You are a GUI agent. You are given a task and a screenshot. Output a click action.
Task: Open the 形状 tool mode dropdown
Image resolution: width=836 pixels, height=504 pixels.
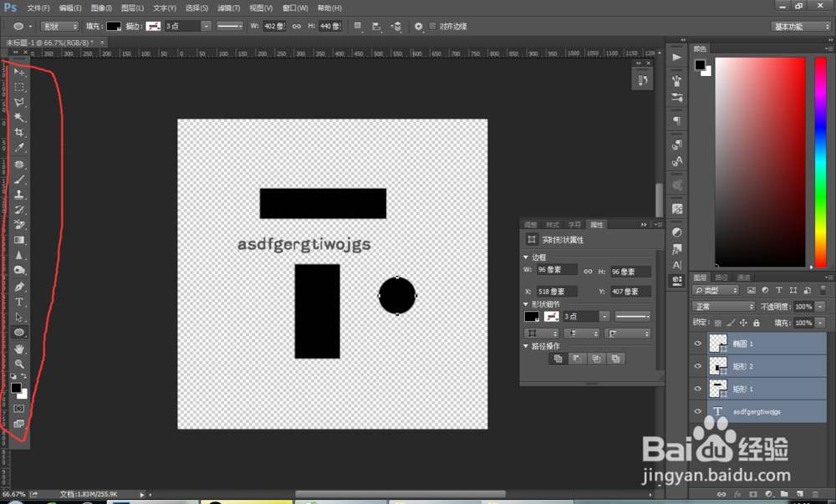59,26
